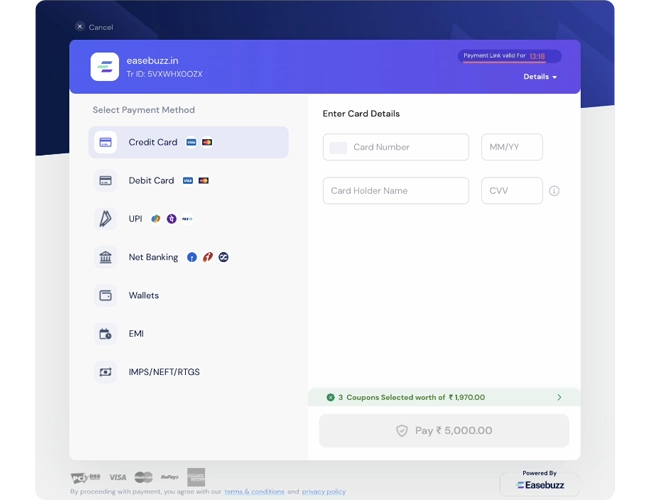Click the Cancel X icon
This screenshot has width=650, height=500.
click(x=80, y=27)
